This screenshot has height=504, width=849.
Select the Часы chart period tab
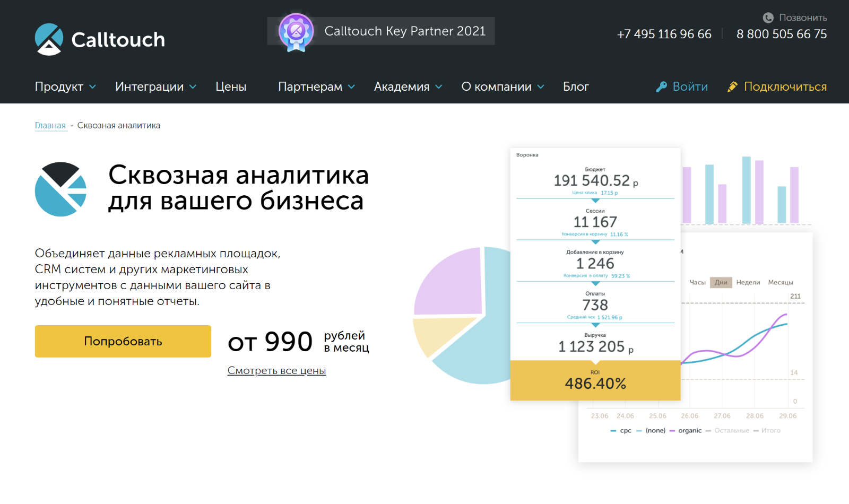(697, 282)
